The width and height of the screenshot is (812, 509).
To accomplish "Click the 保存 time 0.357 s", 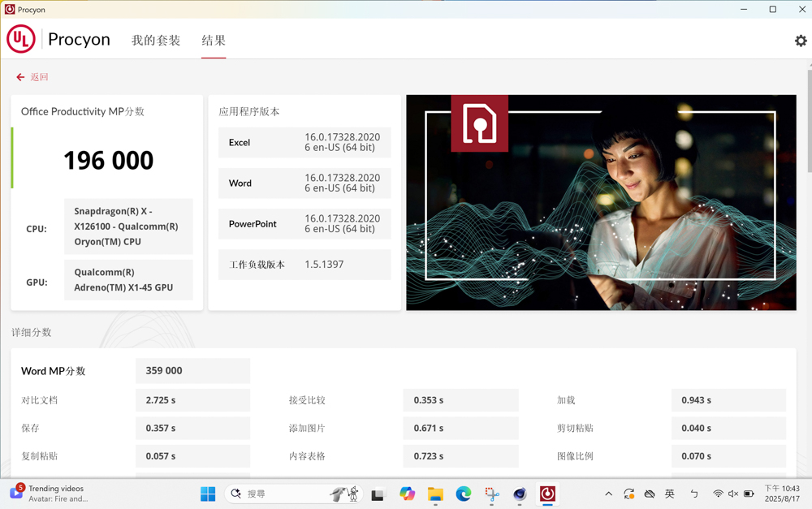I will [x=192, y=428].
